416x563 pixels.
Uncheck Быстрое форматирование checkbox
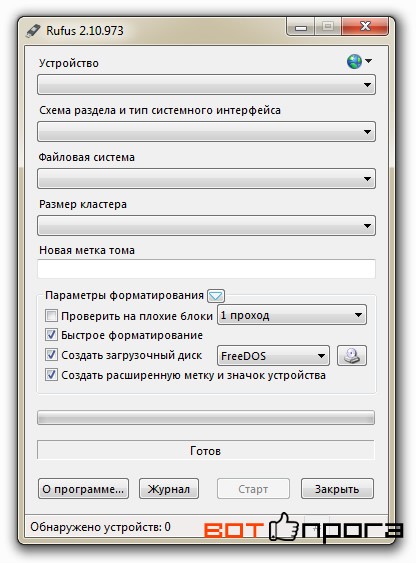click(x=51, y=335)
